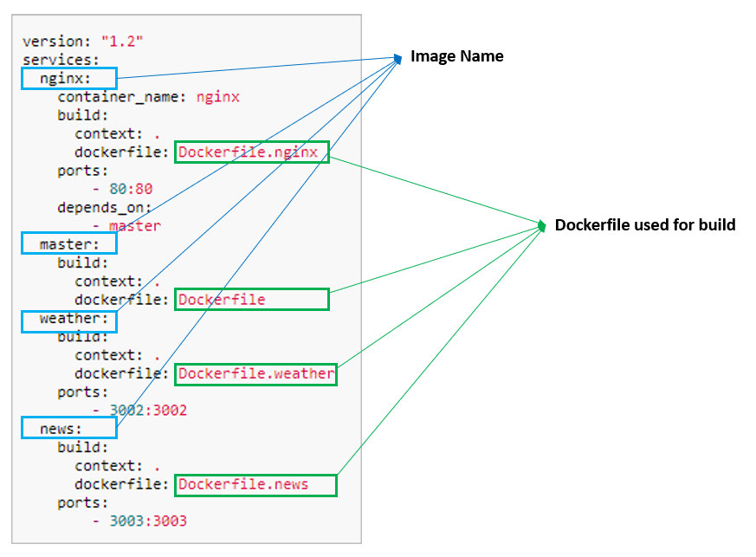Click the master service name box
The width and height of the screenshot is (756, 557).
[68, 243]
